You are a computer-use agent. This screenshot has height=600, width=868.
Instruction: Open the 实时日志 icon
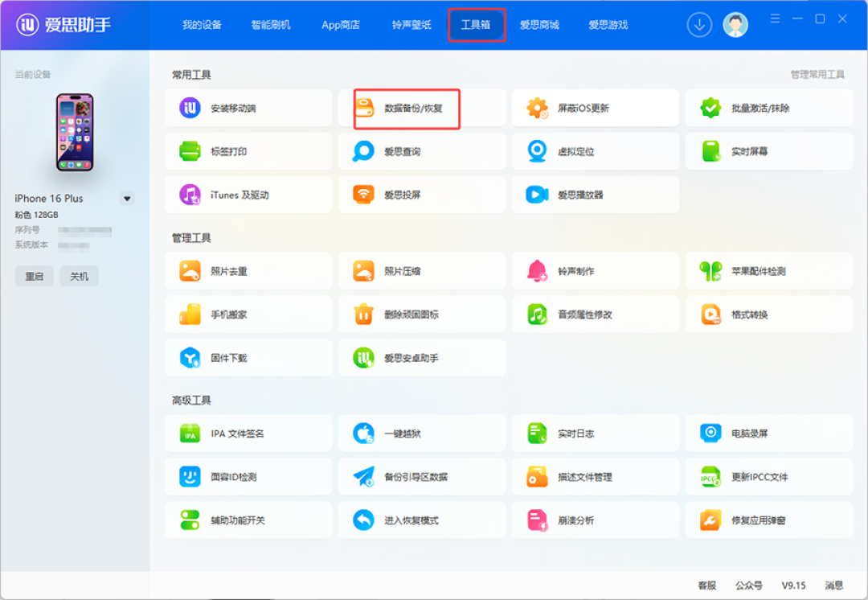pyautogui.click(x=537, y=434)
